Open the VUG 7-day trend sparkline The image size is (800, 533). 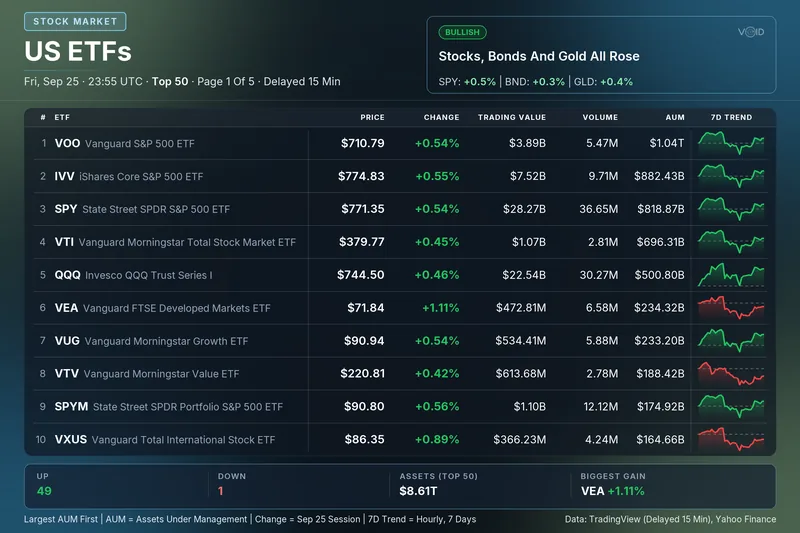[x=731, y=340]
